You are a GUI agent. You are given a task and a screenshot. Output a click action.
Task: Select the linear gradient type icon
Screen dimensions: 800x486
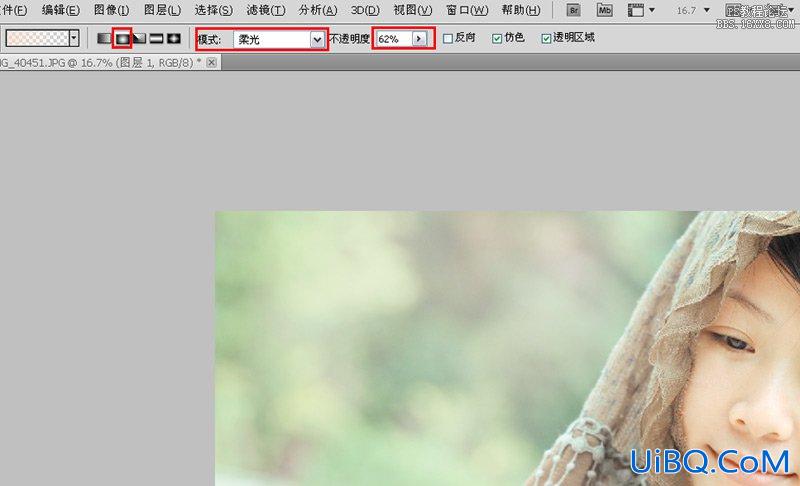[104, 38]
